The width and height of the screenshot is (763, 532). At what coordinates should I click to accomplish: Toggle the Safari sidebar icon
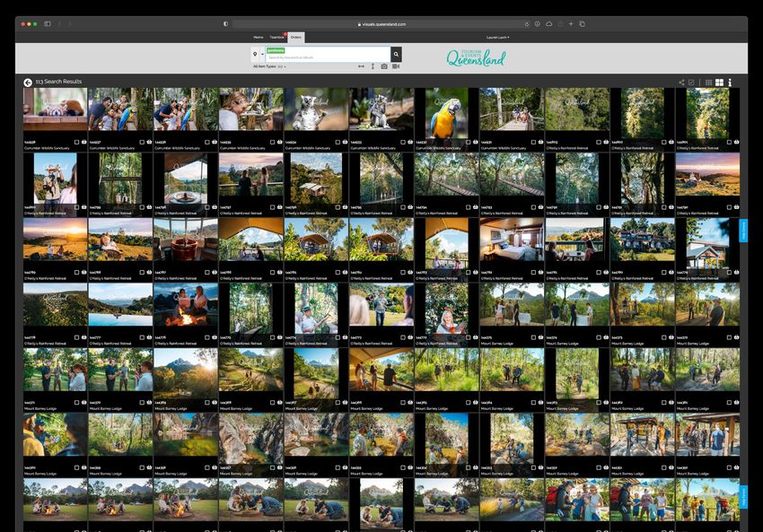coord(48,24)
